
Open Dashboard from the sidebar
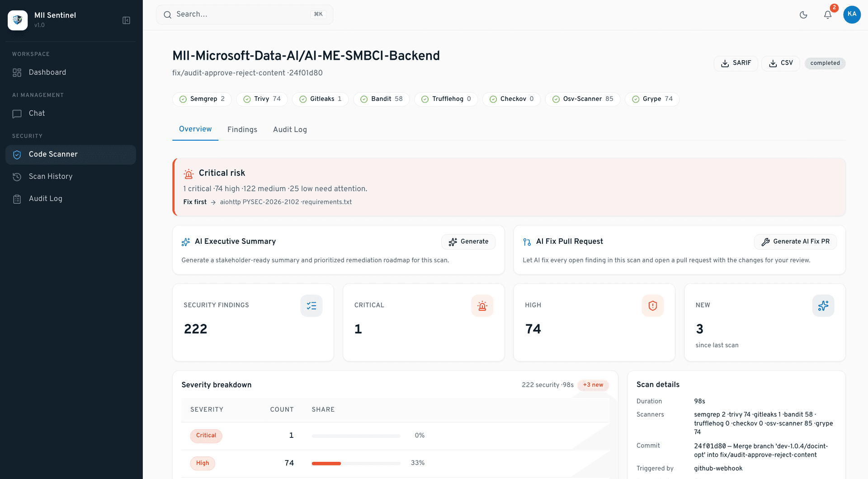click(x=71, y=72)
